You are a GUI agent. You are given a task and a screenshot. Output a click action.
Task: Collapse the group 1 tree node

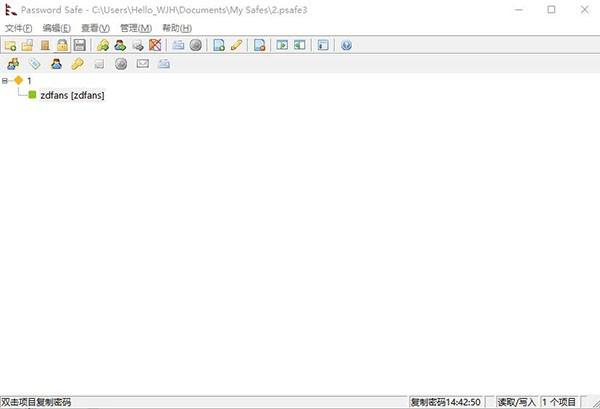click(5, 81)
